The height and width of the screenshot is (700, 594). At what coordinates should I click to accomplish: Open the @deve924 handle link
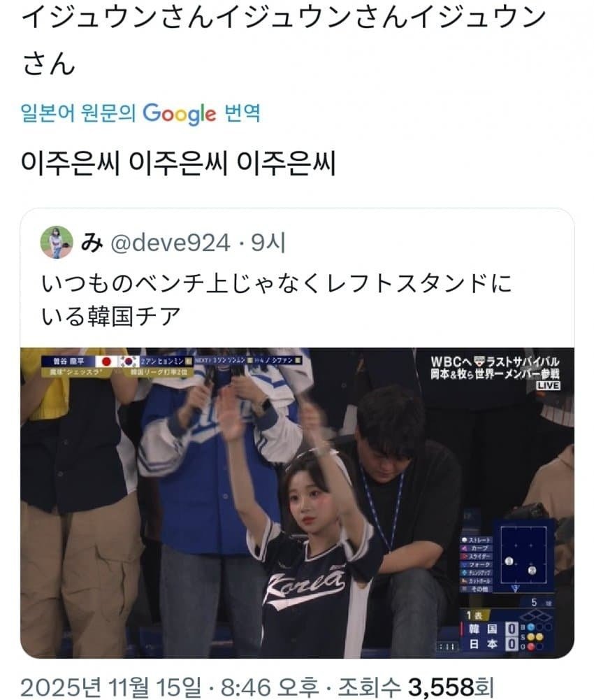pyautogui.click(x=170, y=243)
